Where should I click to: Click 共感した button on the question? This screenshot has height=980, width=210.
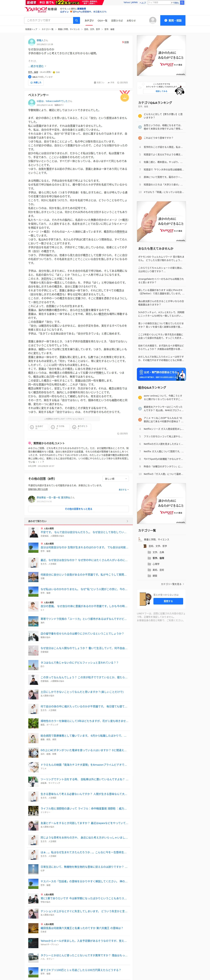point(36,82)
